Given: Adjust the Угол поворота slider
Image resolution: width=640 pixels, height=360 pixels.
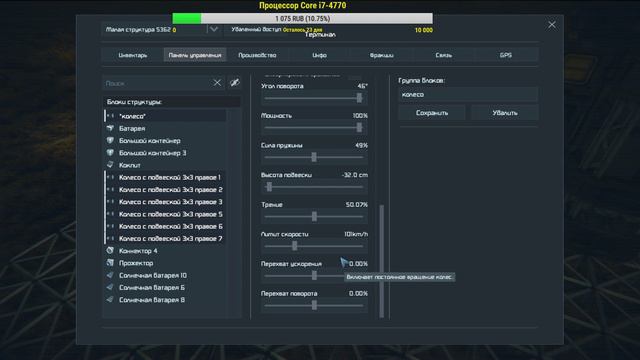Looking at the screenshot, I should [314, 98].
